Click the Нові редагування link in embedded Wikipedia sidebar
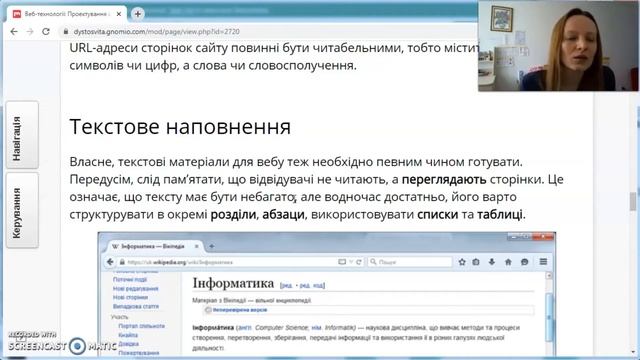Screen dimensions: 640x360 (136, 289)
